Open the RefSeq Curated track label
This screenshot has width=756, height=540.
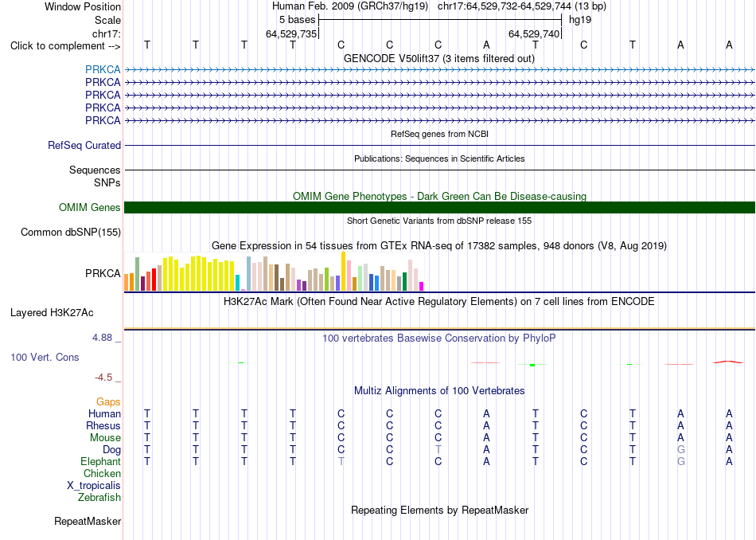(84, 145)
